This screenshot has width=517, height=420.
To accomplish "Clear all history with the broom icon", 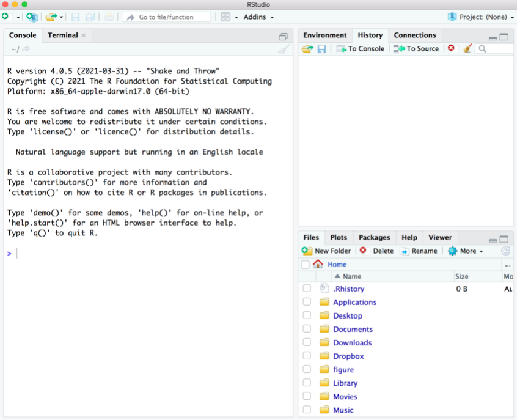I will [x=468, y=49].
